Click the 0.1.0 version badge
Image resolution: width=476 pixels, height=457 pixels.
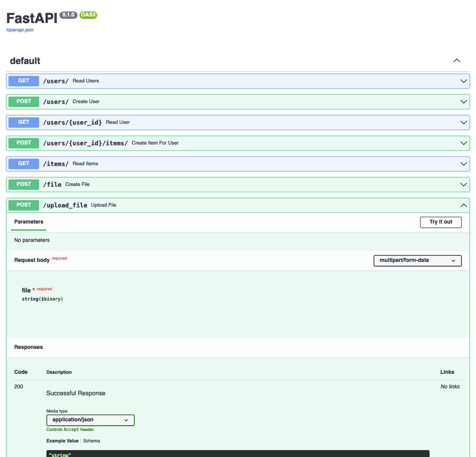point(68,15)
